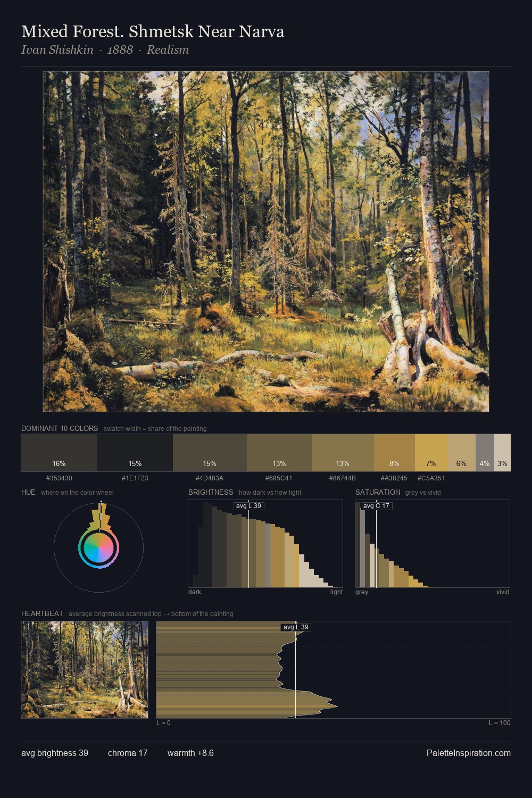Click the 'vivid' axis label
Screen dimensions: 532x798
(x=503, y=592)
